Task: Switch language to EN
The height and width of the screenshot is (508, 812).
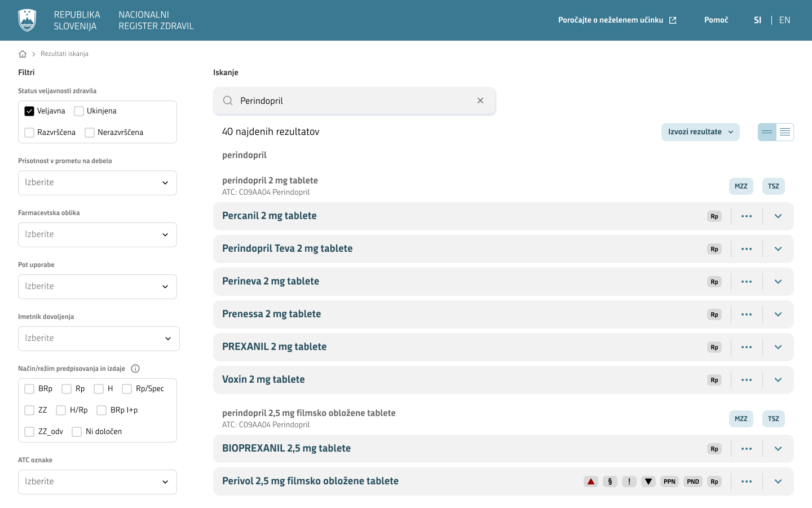Action: click(x=785, y=20)
